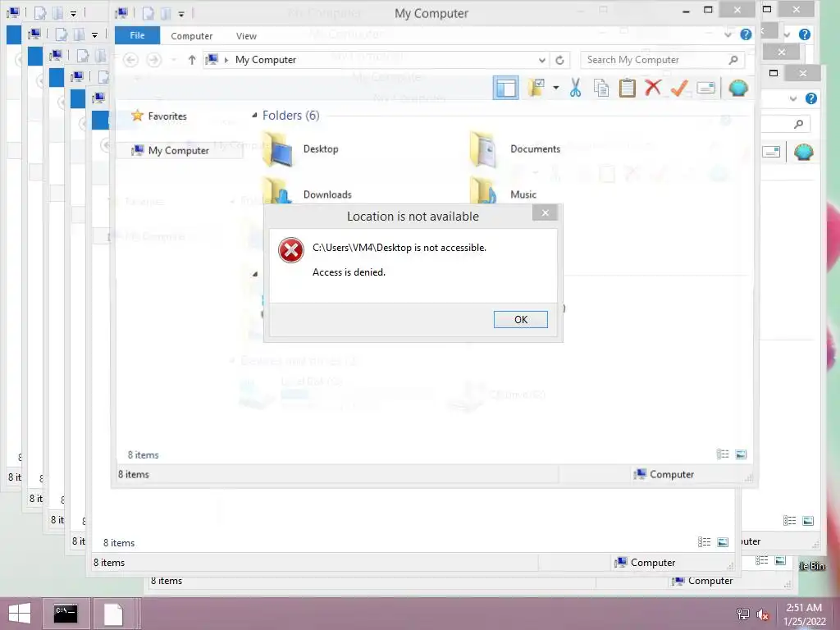Click OK in the error dialog
This screenshot has width=840, height=630.
(x=520, y=319)
